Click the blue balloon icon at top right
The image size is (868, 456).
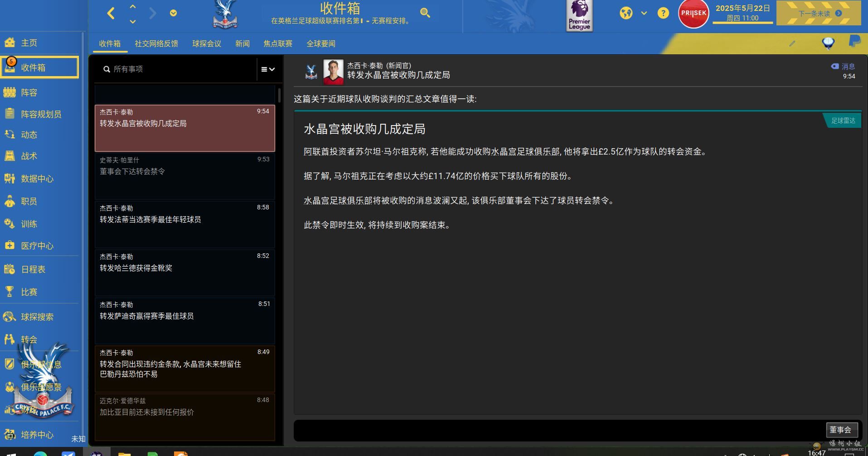click(828, 43)
